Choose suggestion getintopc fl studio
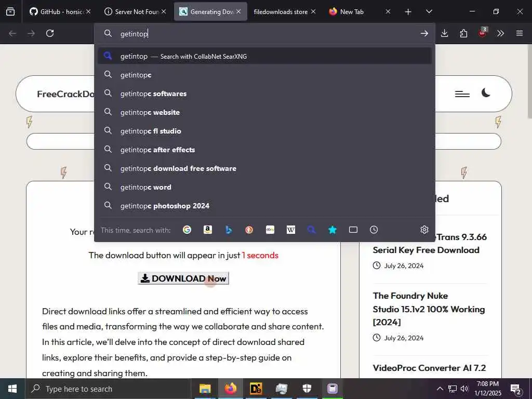The width and height of the screenshot is (532, 399). [264, 131]
